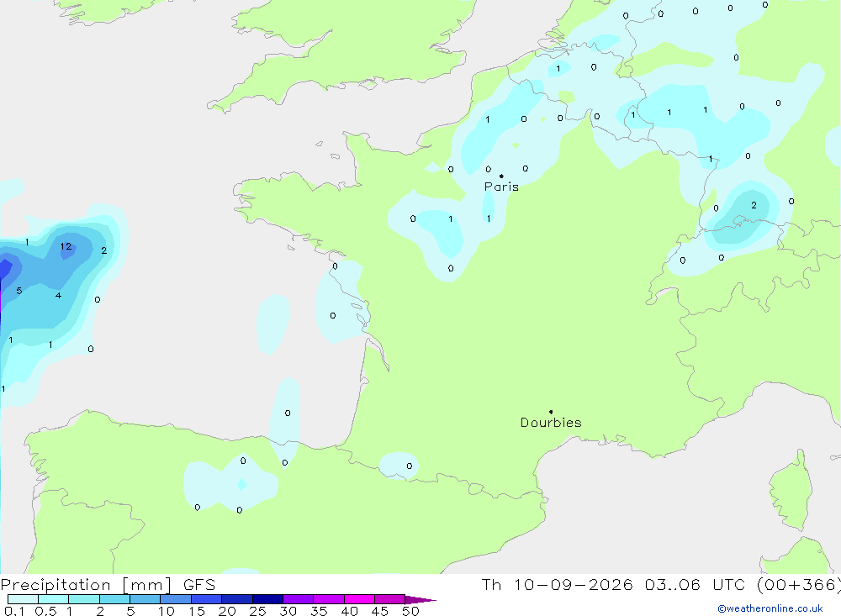Viewport: 841px width, 616px height.
Task: Click the legend label '0.1'
Action: pos(14,611)
